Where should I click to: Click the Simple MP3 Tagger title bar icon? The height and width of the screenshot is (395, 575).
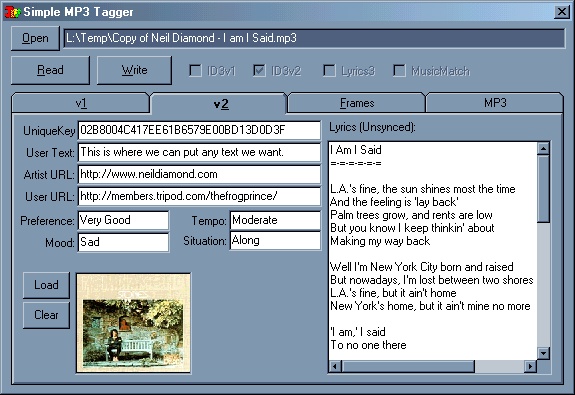[12, 12]
